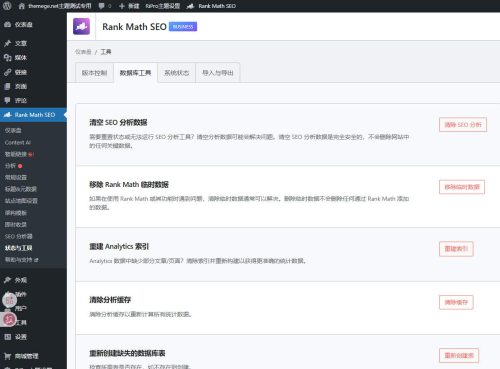500x369 pixels.
Task: Open Dashboard gauge icon in sidebar
Action: pyautogui.click(x=7, y=24)
